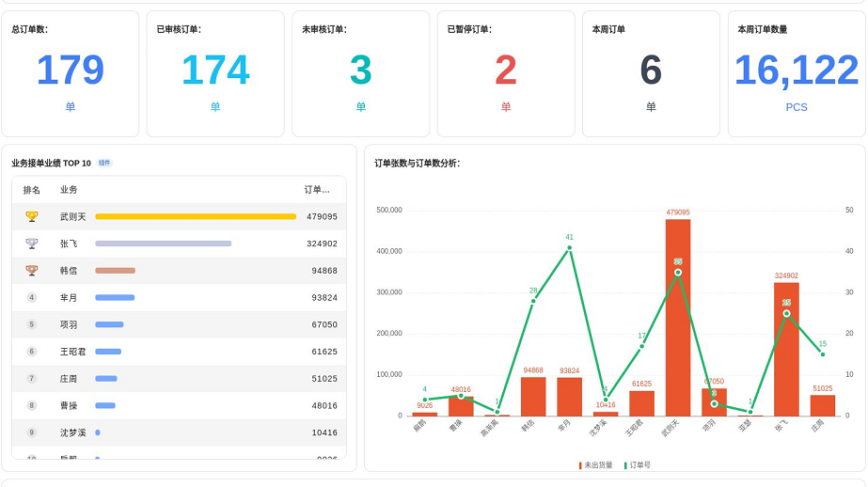868x487 pixels.
Task: Click the rank 9 badge beside 沈梦溪
Action: 32,432
